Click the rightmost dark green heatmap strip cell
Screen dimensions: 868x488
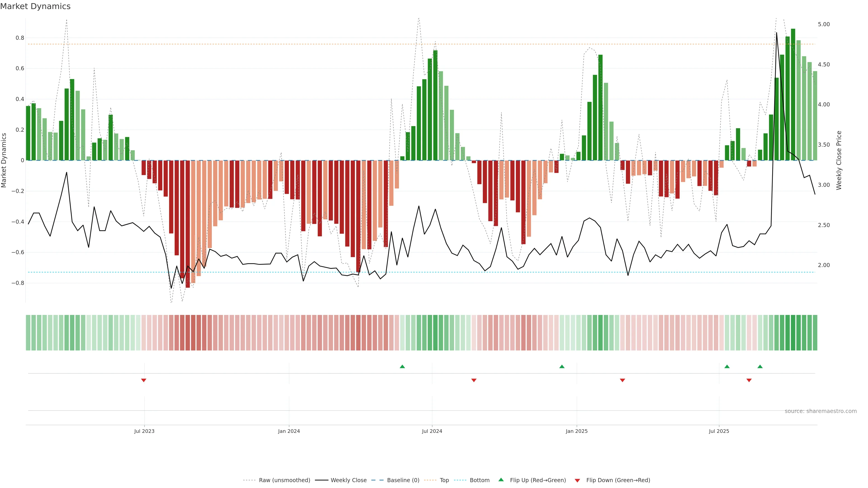(815, 333)
